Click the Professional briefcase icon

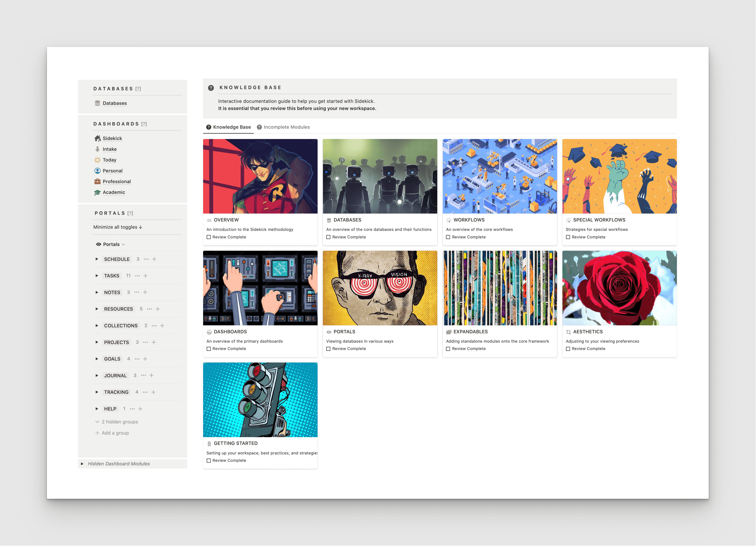click(97, 181)
